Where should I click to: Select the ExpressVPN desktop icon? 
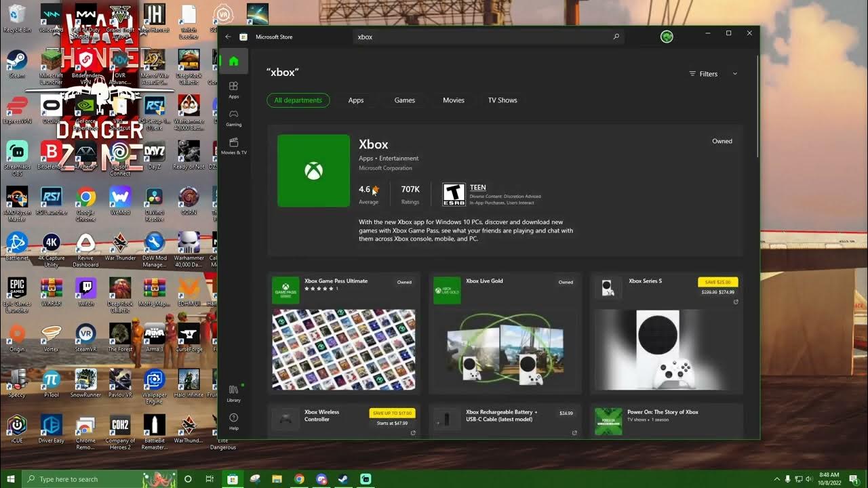click(17, 110)
